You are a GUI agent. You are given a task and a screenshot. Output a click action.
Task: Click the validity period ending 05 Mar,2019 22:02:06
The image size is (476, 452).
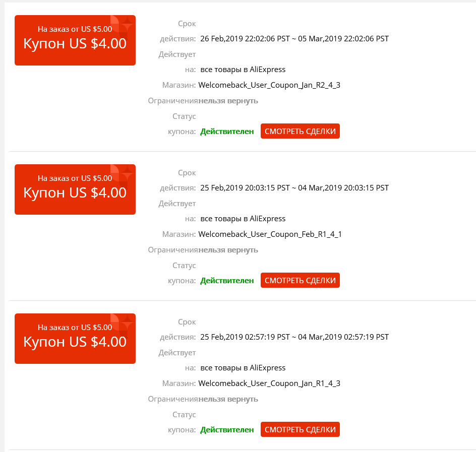pos(294,39)
